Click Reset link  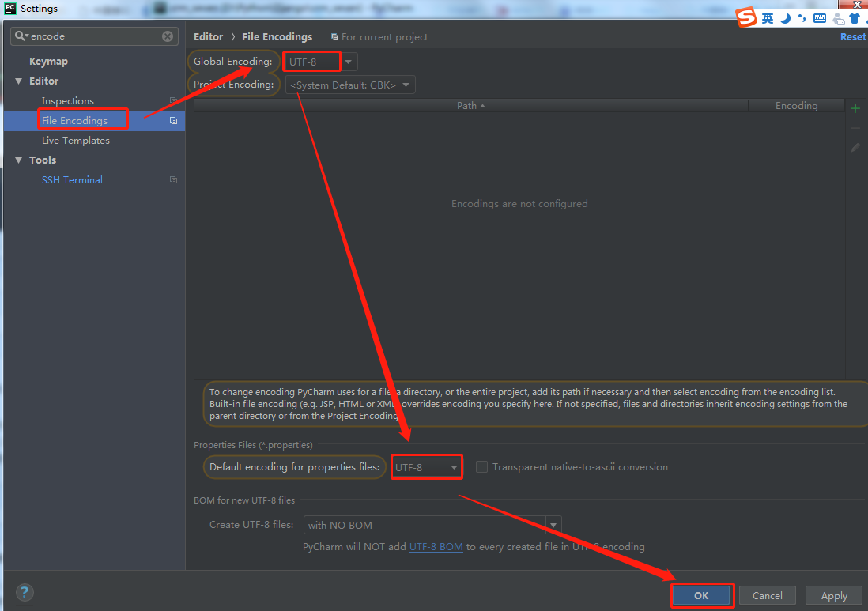coord(852,36)
